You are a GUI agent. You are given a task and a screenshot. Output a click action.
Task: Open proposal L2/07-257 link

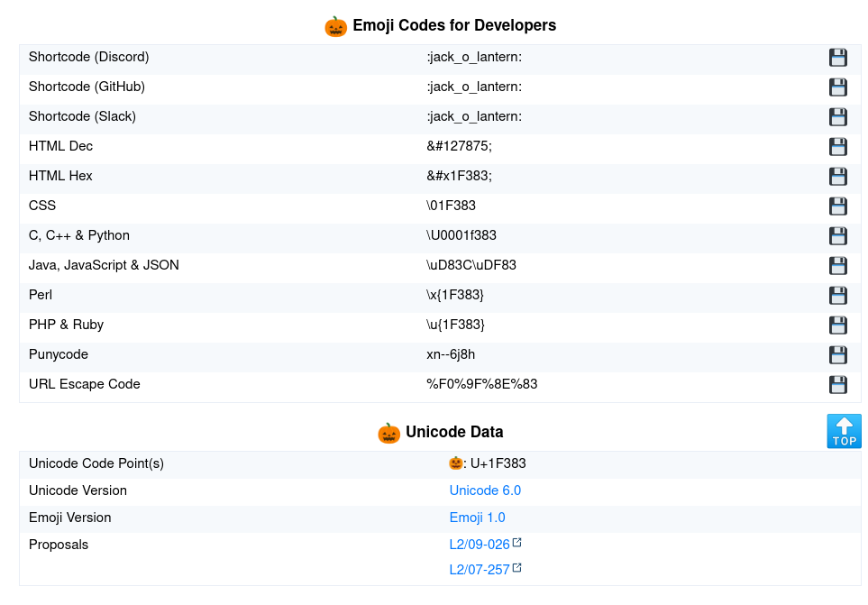tap(480, 570)
